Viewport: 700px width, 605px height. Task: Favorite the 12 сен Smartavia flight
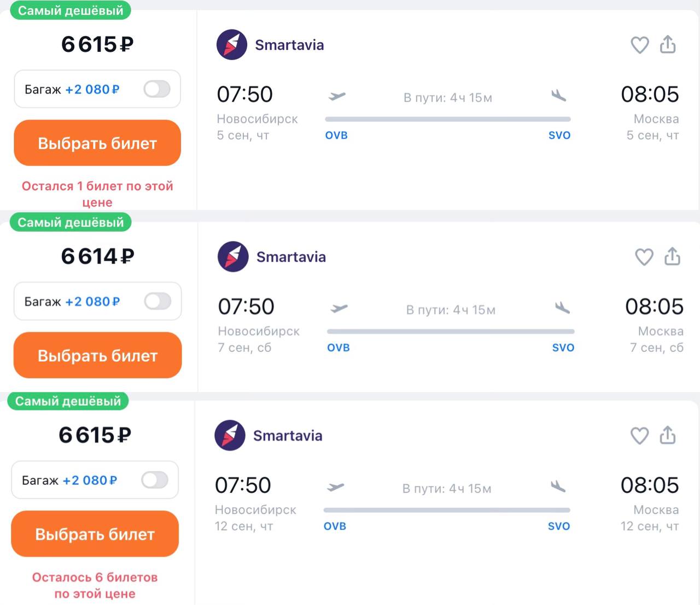coord(639,436)
